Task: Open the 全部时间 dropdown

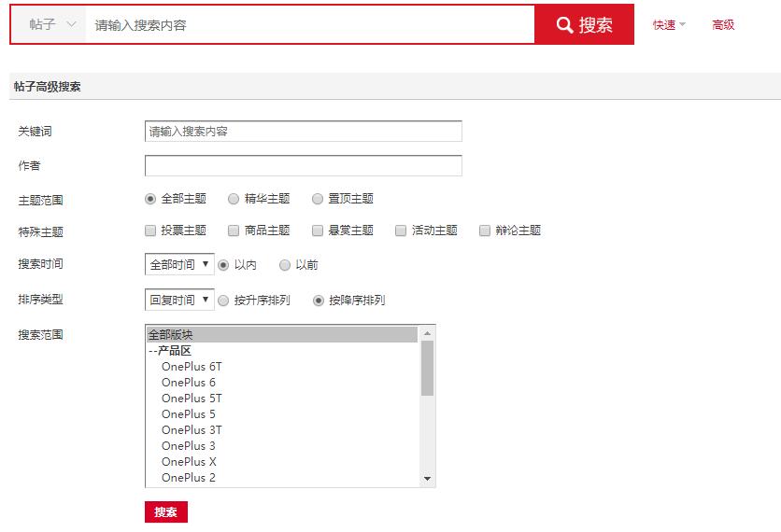Action: (179, 264)
